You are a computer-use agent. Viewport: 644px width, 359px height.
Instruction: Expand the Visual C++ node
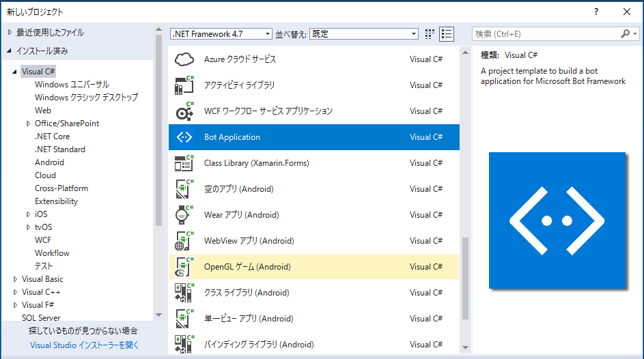tap(15, 292)
